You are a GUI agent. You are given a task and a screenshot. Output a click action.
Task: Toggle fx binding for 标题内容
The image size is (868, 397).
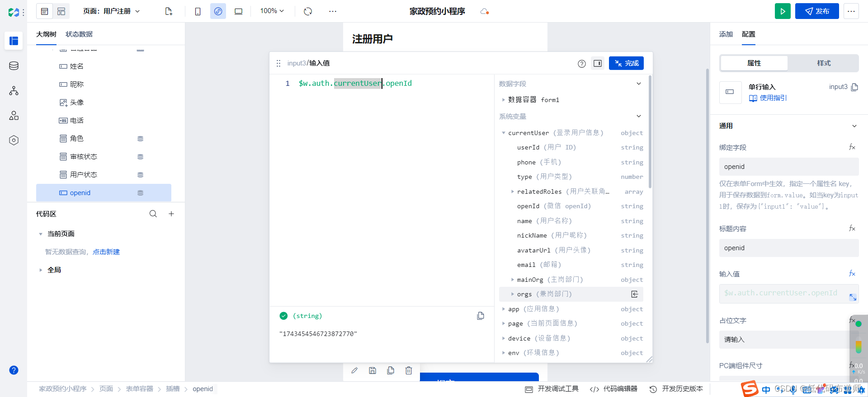coord(852,228)
